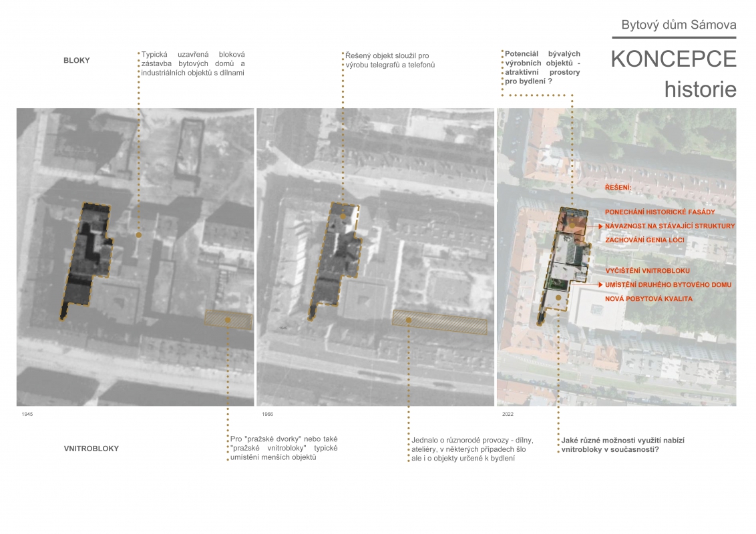756x534 pixels.
Task: Click the 'VYČIŠTĚNÍ VNITROBLOKU' red label
Action: (x=647, y=270)
